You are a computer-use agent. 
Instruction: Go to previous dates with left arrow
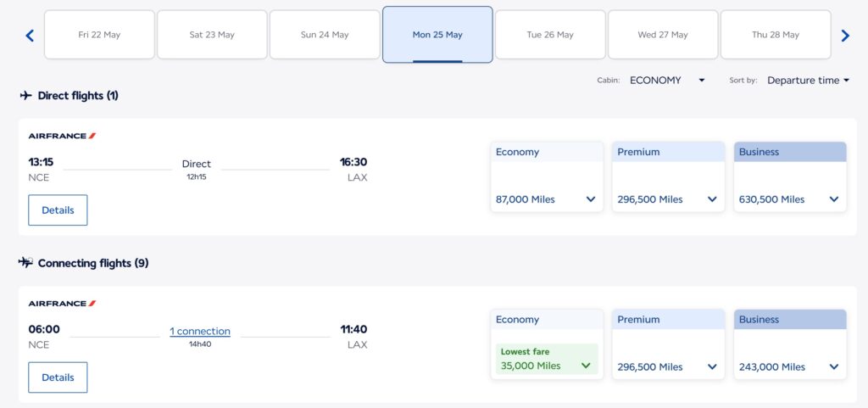tap(30, 36)
